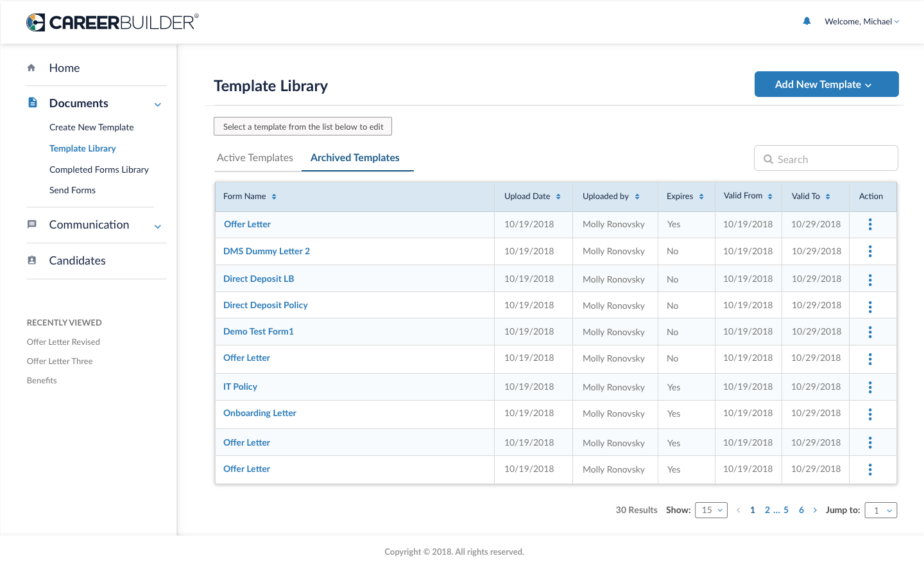
Task: Open action menu for Demo Test Form1
Action: coord(870,332)
